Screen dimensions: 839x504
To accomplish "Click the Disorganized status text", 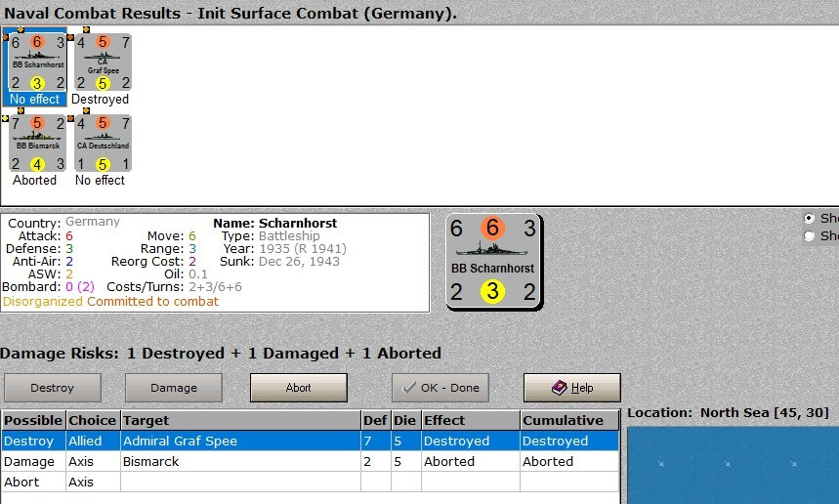I will tap(43, 301).
